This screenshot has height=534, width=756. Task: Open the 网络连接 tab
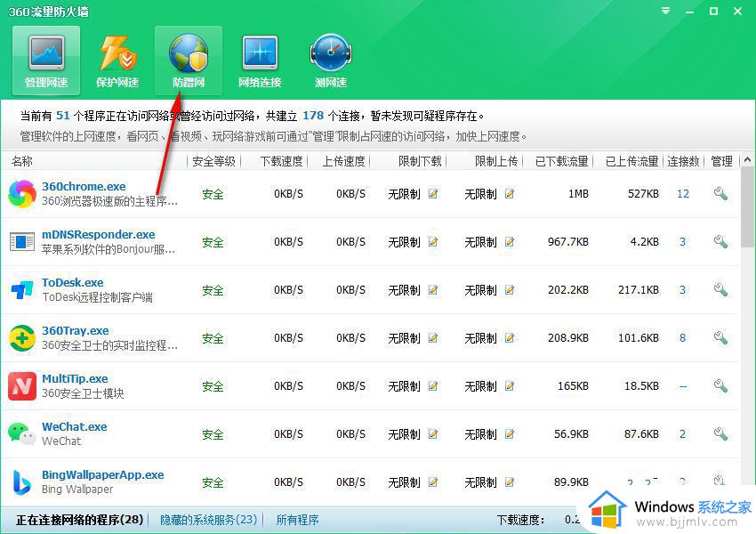tap(260, 61)
